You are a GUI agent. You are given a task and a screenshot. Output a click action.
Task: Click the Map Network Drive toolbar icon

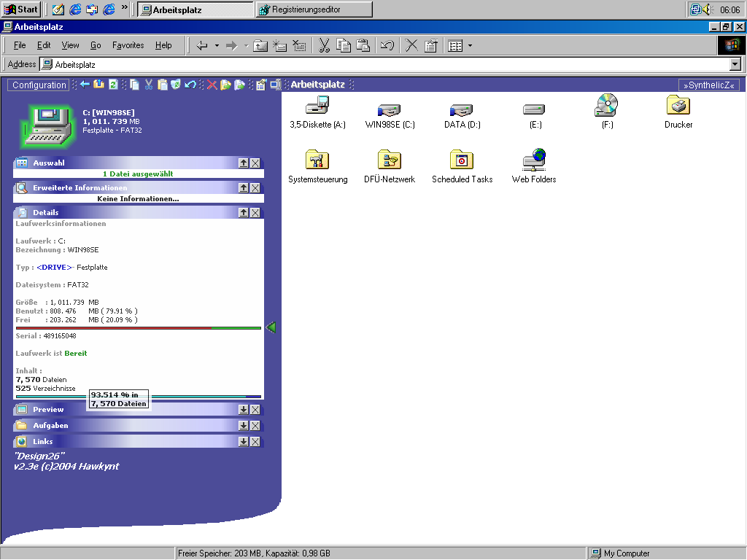279,46
